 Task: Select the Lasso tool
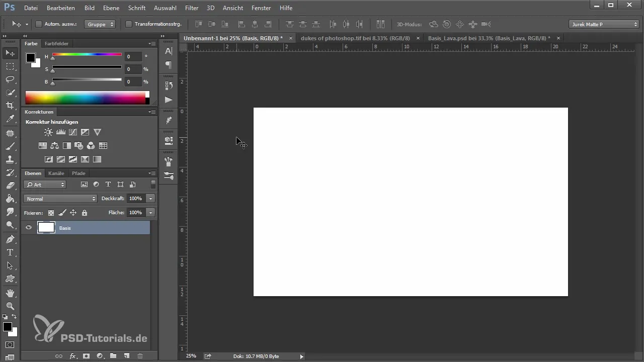[x=10, y=79]
